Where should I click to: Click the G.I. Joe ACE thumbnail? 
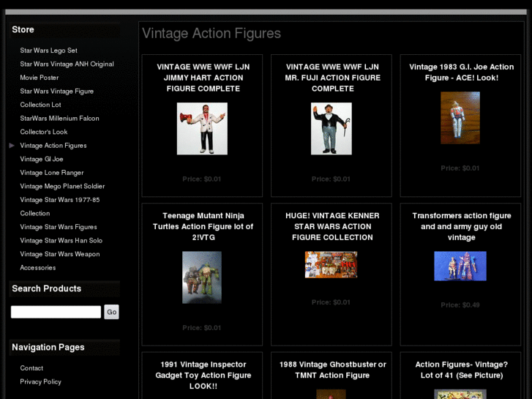coord(460,118)
